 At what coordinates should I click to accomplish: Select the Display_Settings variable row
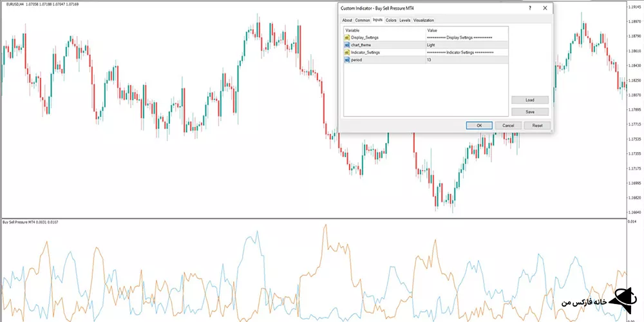tap(426, 37)
